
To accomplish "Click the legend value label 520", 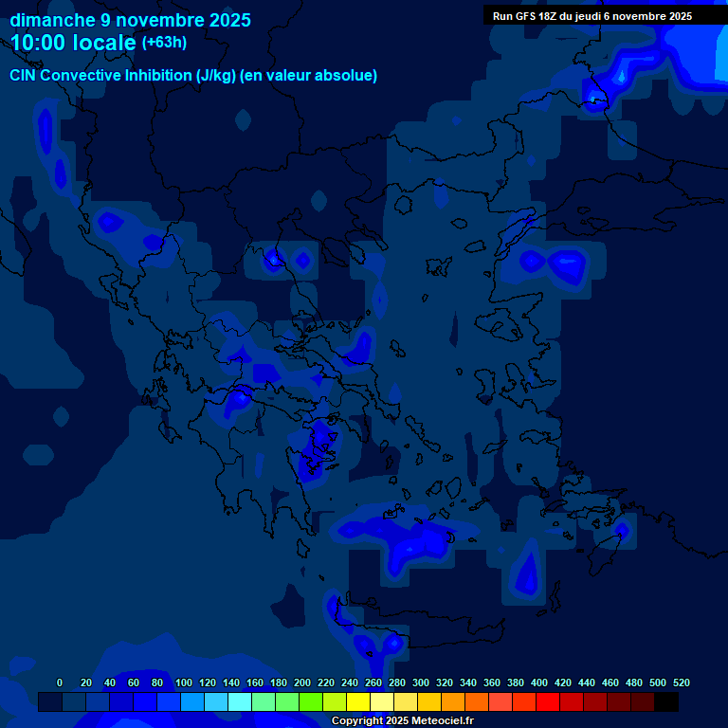I will [681, 682].
